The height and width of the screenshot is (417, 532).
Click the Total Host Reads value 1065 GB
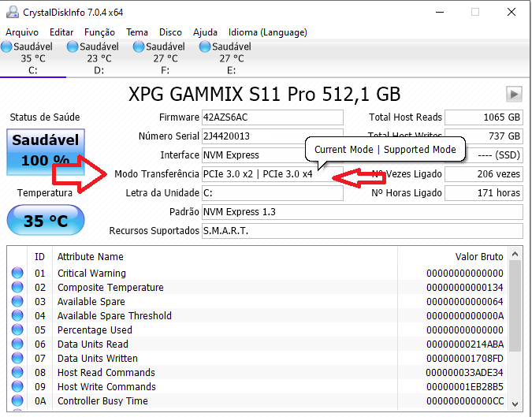484,117
